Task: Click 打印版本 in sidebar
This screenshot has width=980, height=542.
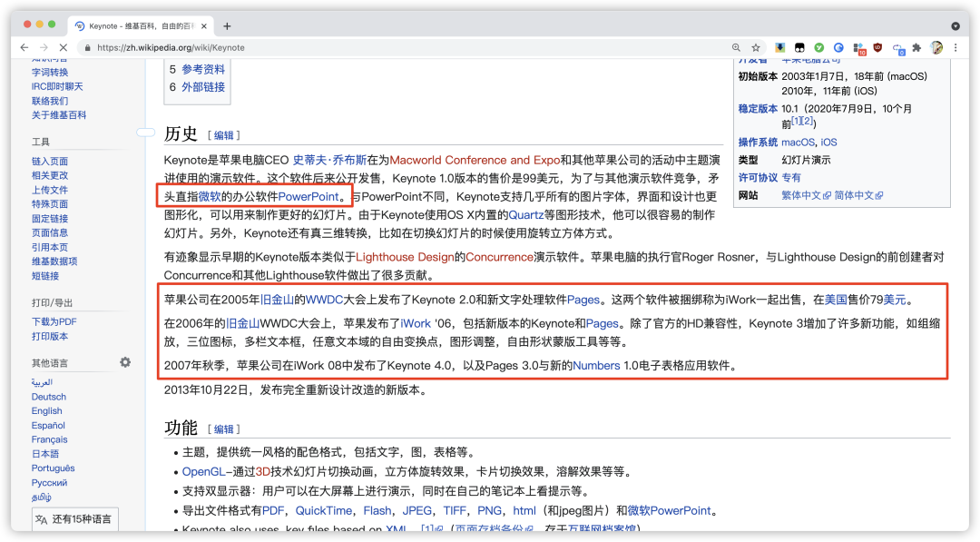Action: (50, 336)
